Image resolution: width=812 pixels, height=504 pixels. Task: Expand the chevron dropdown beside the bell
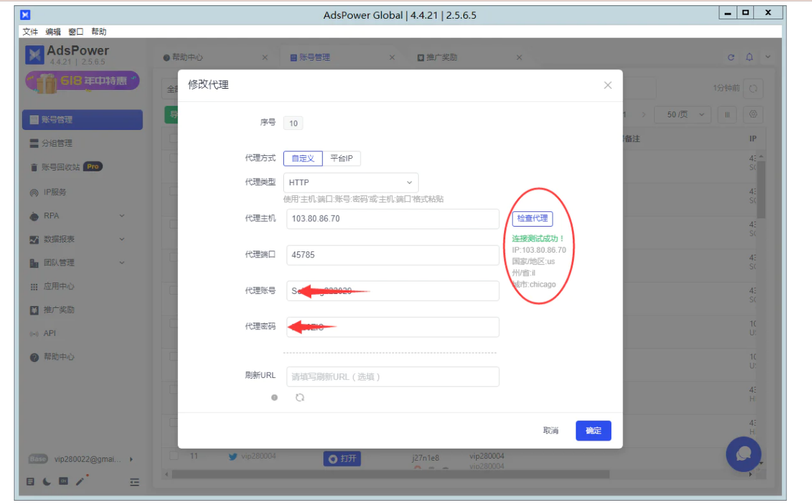tap(767, 57)
